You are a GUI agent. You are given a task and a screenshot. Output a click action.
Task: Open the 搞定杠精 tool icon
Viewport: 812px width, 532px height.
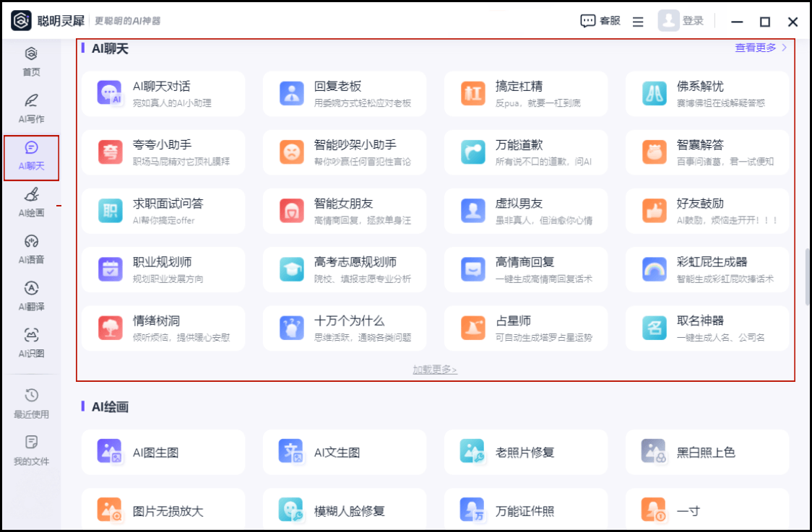pyautogui.click(x=472, y=94)
